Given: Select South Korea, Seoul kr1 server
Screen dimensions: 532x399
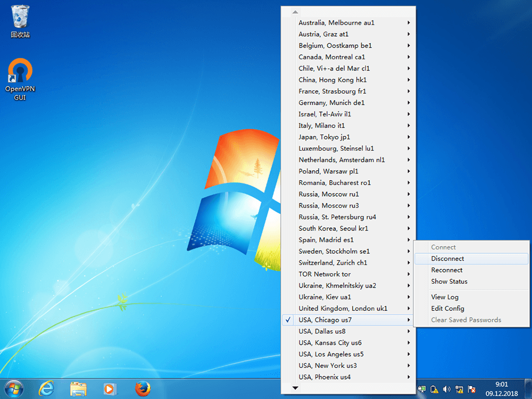Looking at the screenshot, I should coord(348,228).
